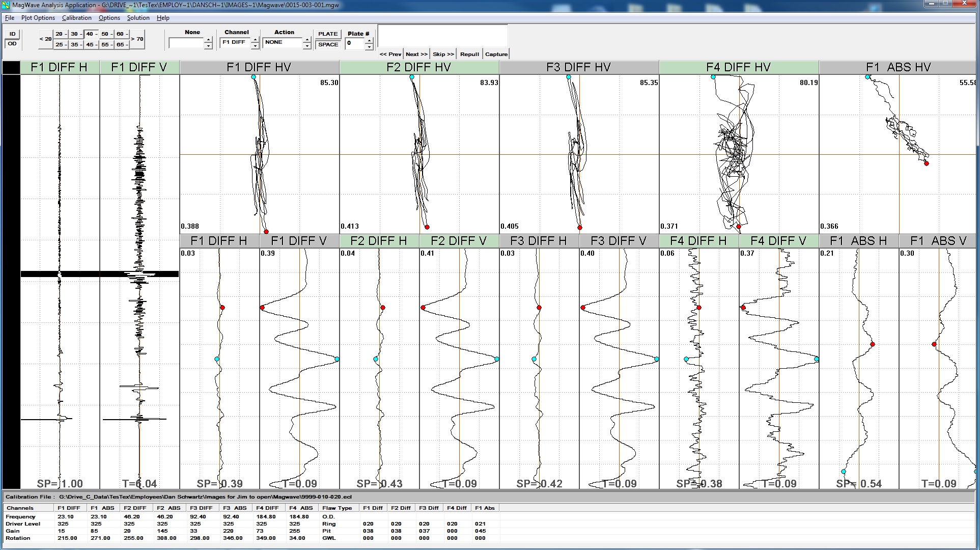
Task: Select the '50 -' percent range button
Action: (x=106, y=34)
